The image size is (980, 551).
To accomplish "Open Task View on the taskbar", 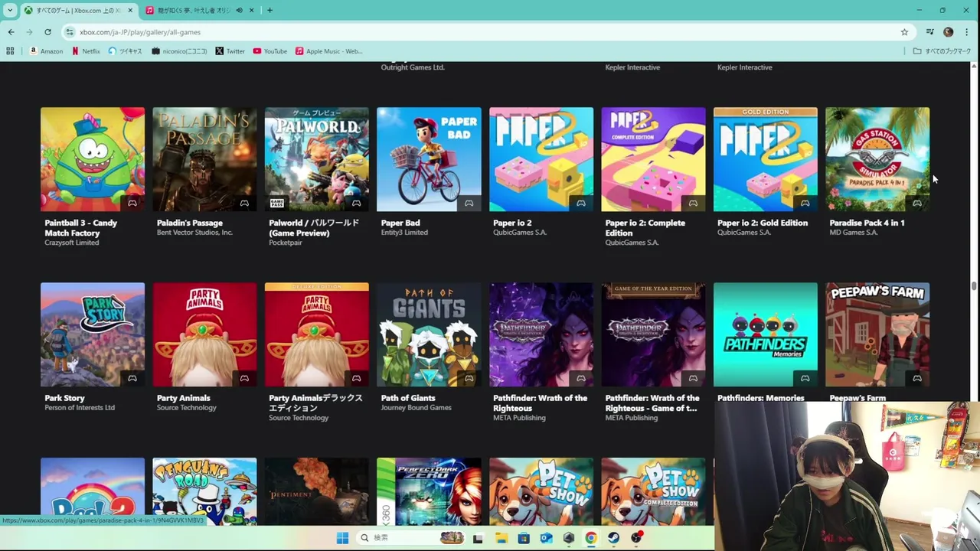I will pos(478,538).
